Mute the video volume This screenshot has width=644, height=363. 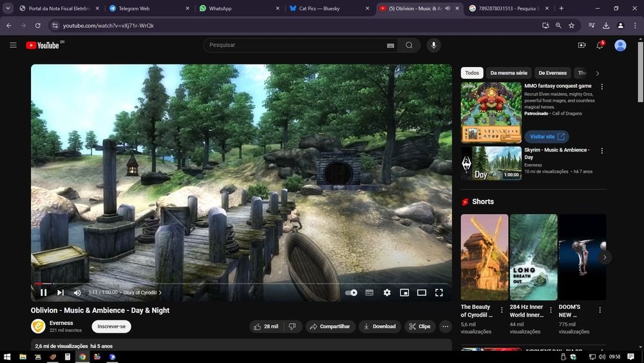click(77, 292)
